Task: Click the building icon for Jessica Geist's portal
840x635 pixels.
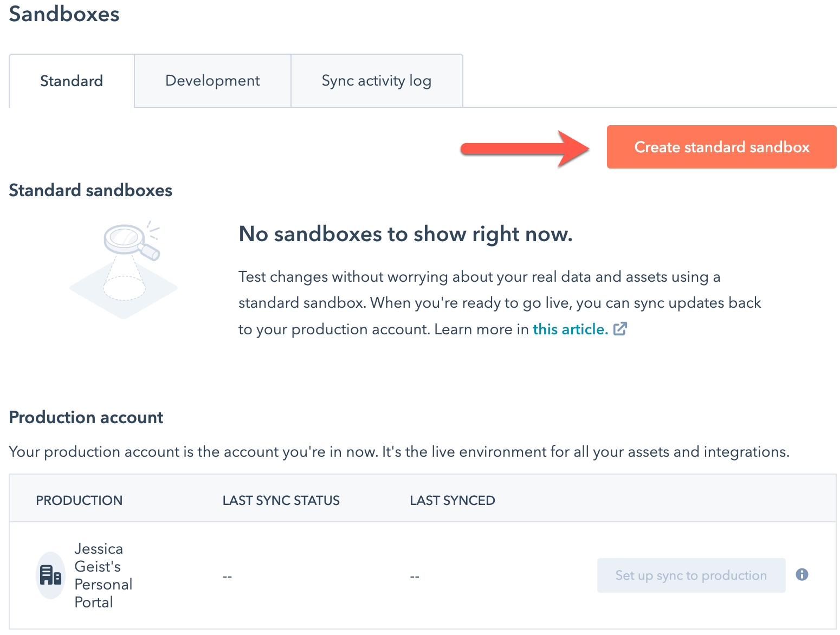Action: click(x=50, y=575)
